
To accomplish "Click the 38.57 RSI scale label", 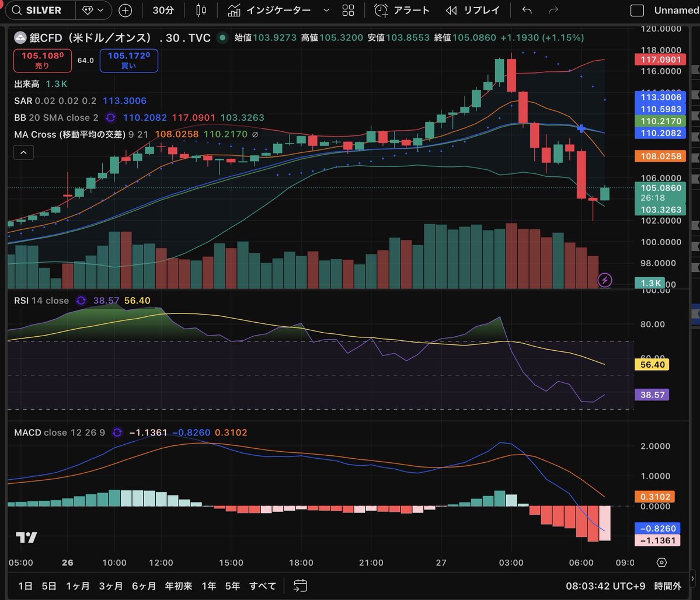I will tap(652, 395).
